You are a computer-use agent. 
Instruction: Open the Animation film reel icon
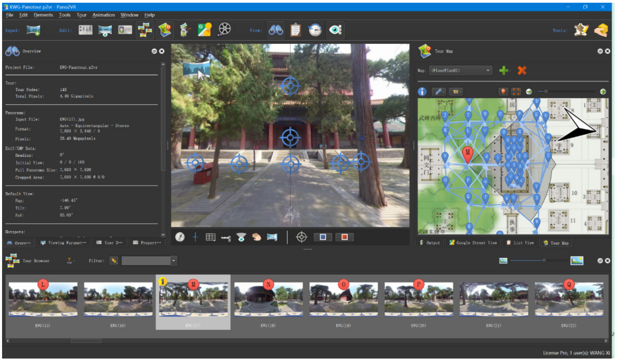coord(224,30)
